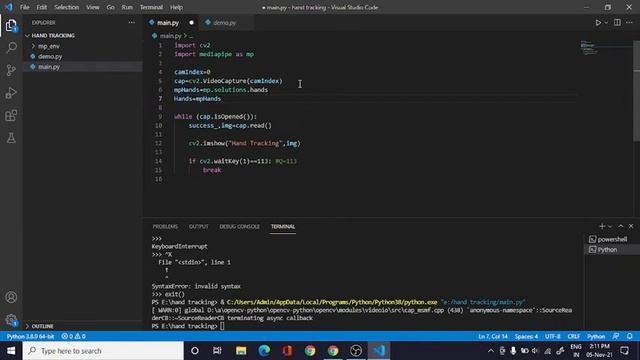Click the editor vertical scrollbar
The height and width of the screenshot is (360, 640).
[x=636, y=90]
